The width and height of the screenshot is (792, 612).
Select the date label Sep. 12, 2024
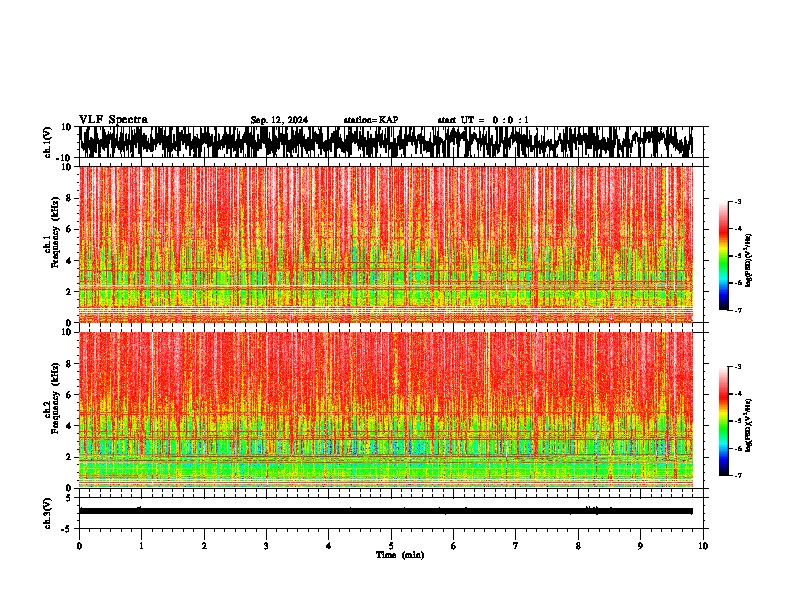point(279,120)
